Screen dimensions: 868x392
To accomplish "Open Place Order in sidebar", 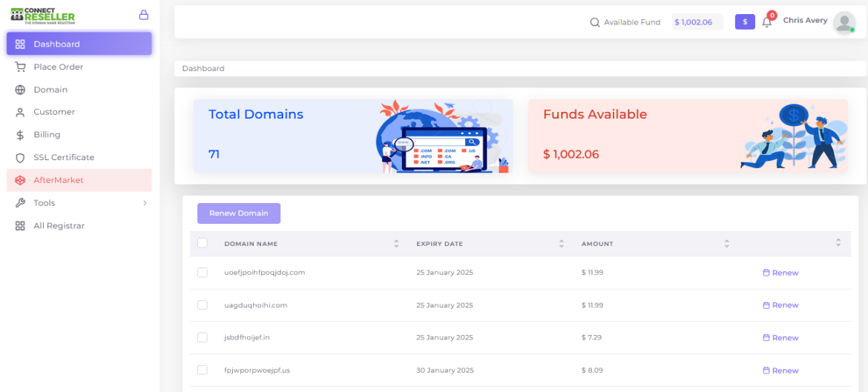I will 58,67.
